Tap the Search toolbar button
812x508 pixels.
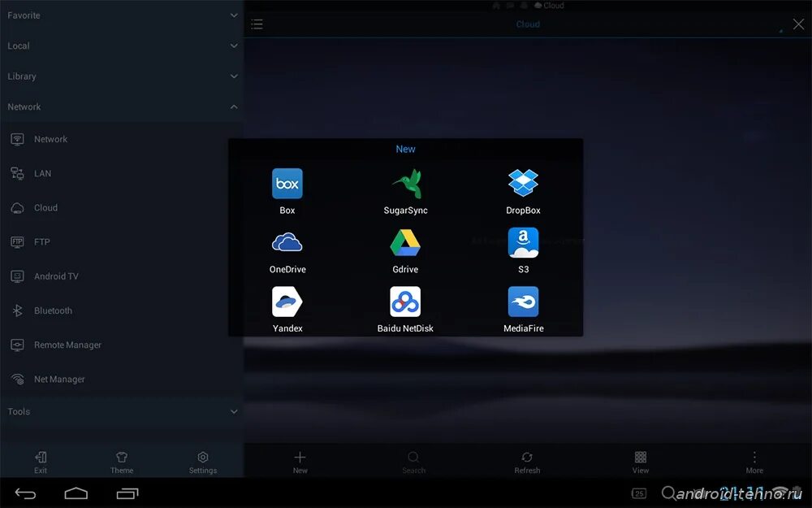pyautogui.click(x=414, y=462)
